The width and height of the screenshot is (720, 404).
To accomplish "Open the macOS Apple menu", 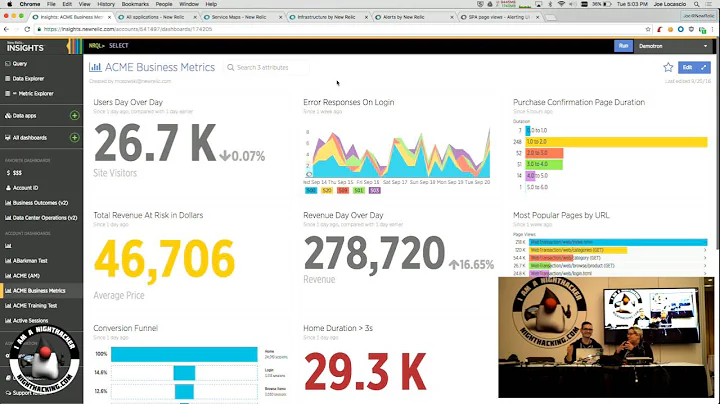I will pos(9,4).
